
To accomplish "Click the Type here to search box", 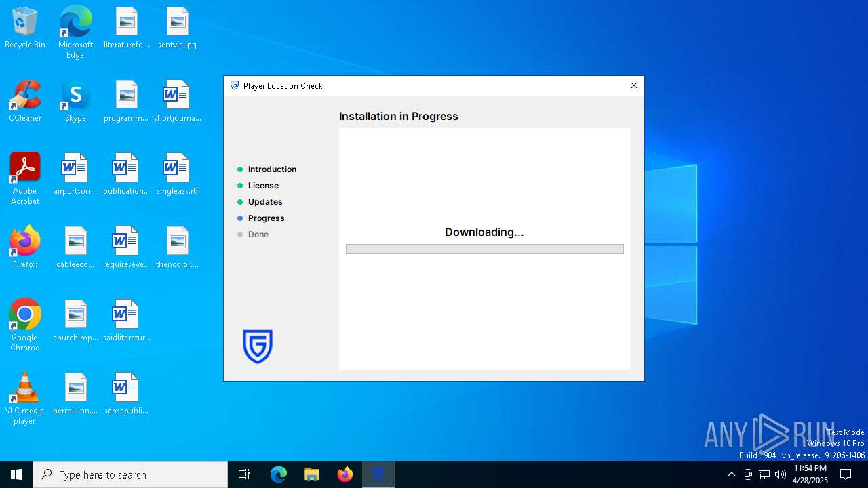I will (130, 474).
